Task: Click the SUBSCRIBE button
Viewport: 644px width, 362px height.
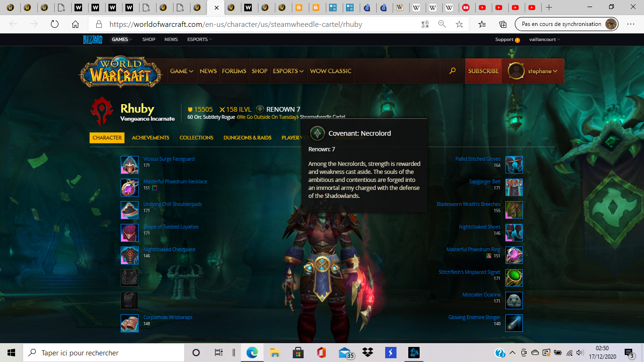Action: point(483,71)
